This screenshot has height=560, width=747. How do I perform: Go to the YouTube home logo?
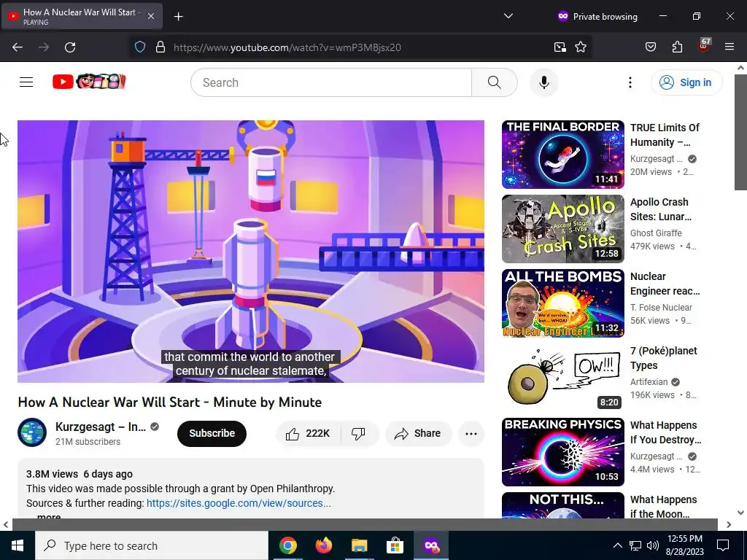coord(89,82)
